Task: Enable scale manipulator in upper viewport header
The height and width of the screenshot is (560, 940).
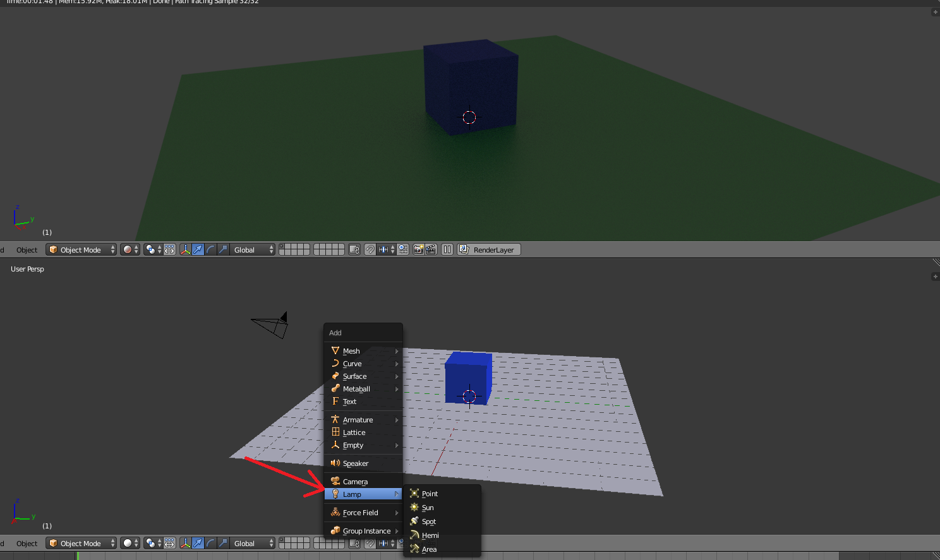Action: click(223, 249)
